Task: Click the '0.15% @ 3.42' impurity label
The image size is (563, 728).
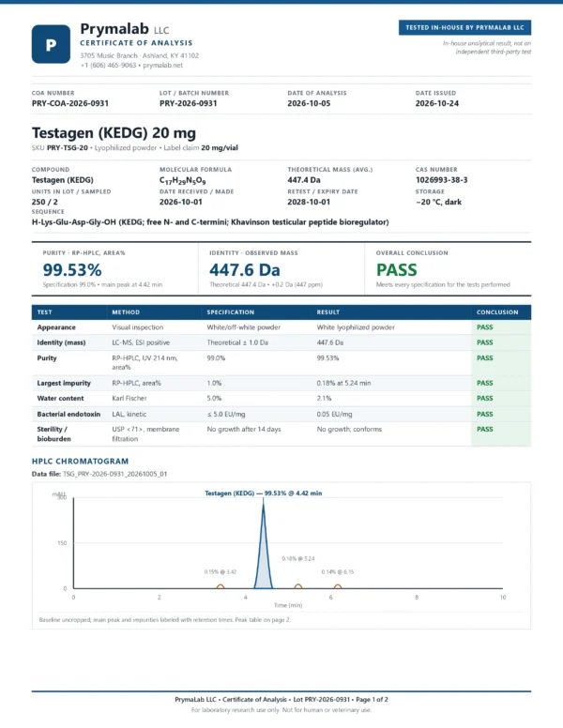Action: pos(221,572)
